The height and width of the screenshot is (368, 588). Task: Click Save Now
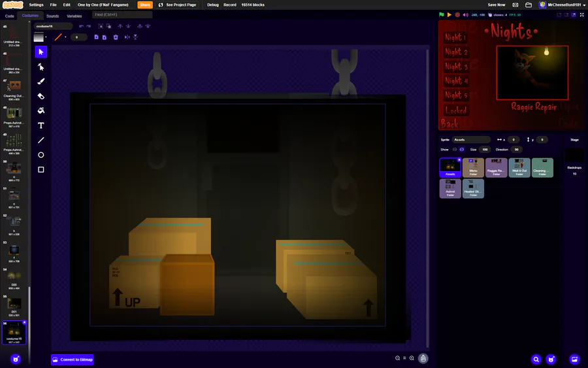[496, 5]
